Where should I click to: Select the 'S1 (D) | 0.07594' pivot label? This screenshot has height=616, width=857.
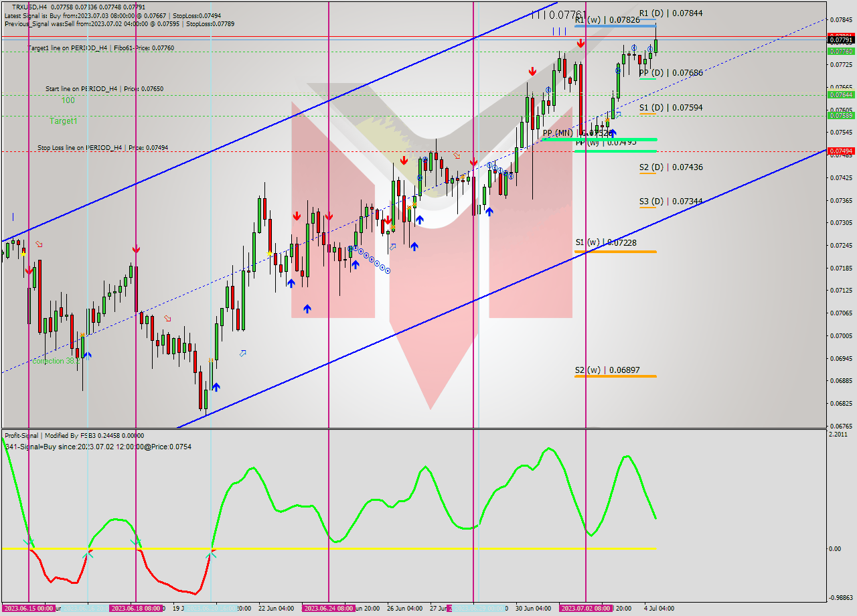[670, 107]
